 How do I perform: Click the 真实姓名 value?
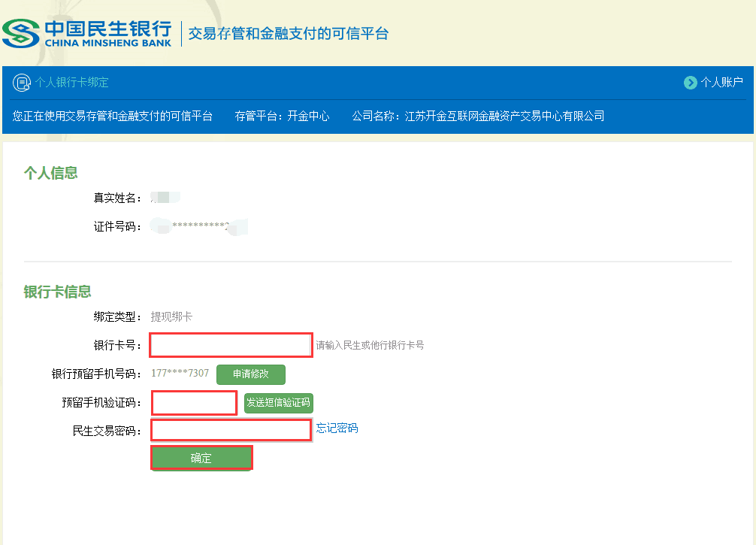tap(165, 198)
